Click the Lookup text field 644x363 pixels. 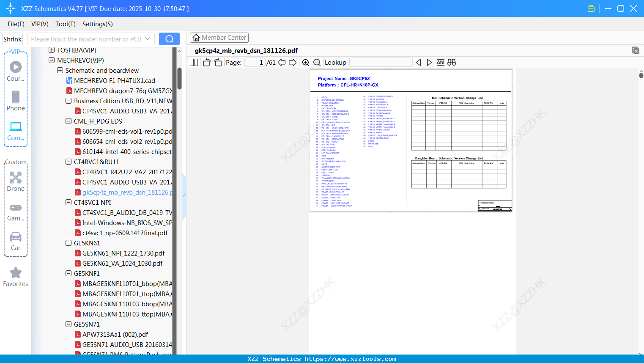[381, 62]
